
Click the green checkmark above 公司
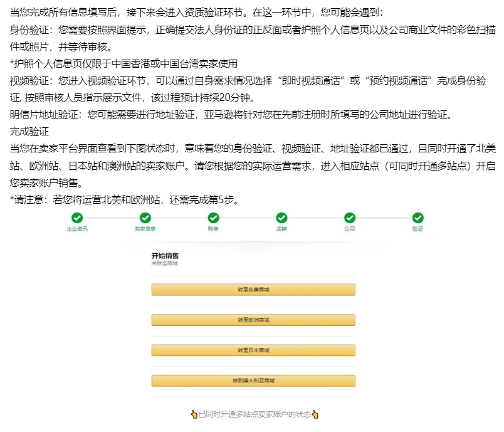pos(350,218)
